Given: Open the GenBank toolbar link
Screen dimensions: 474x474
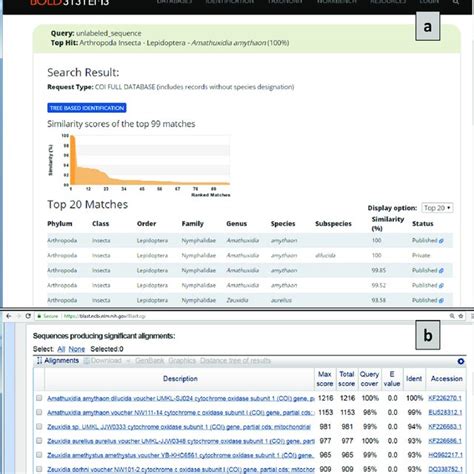Looking at the screenshot, I should pos(150,361).
